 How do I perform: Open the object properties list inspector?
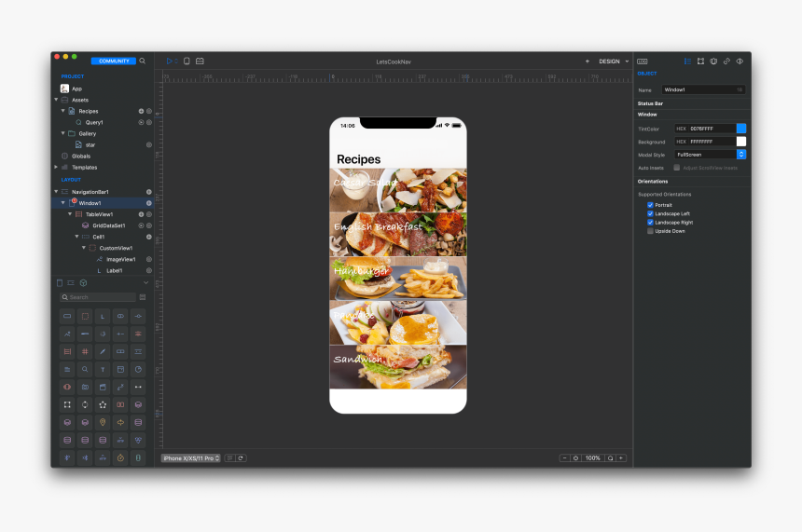[x=687, y=61]
